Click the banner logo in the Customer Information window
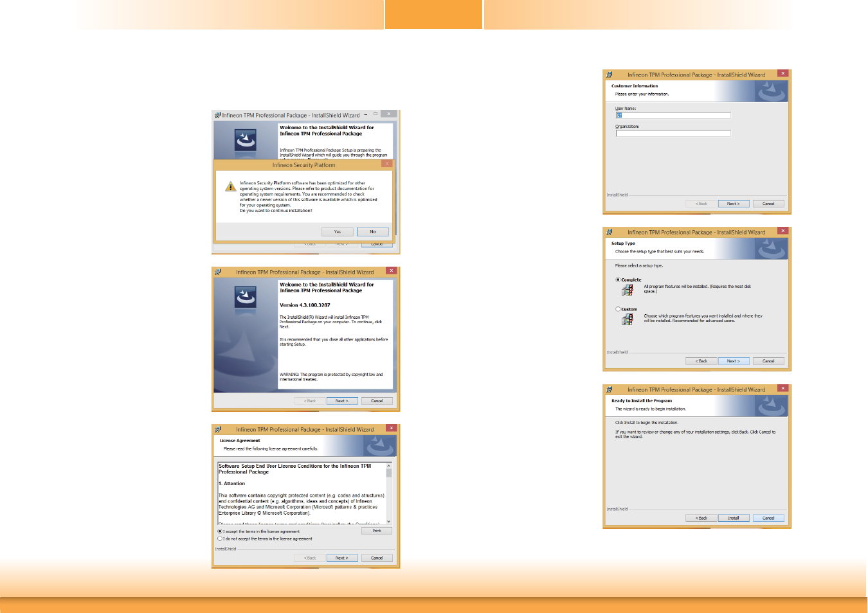The image size is (868, 613). 771,91
